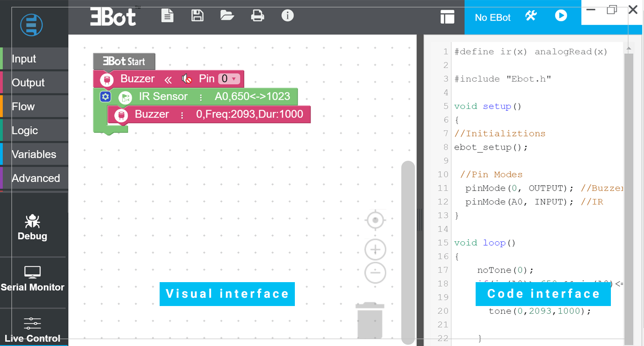Image resolution: width=644 pixels, height=346 pixels.
Task: Click code line ebot_setup();
Action: pyautogui.click(x=491, y=147)
